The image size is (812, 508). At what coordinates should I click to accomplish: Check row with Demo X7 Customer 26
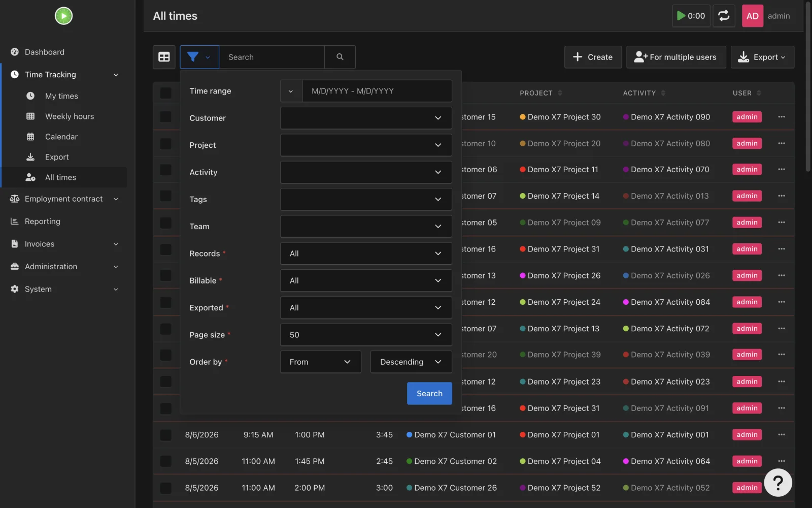165,488
